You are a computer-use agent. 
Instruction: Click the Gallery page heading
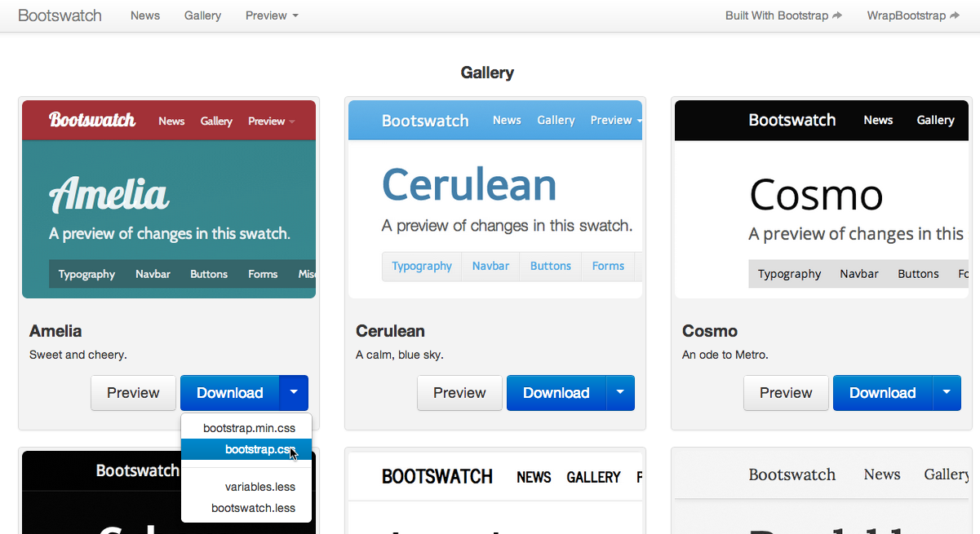(x=487, y=73)
